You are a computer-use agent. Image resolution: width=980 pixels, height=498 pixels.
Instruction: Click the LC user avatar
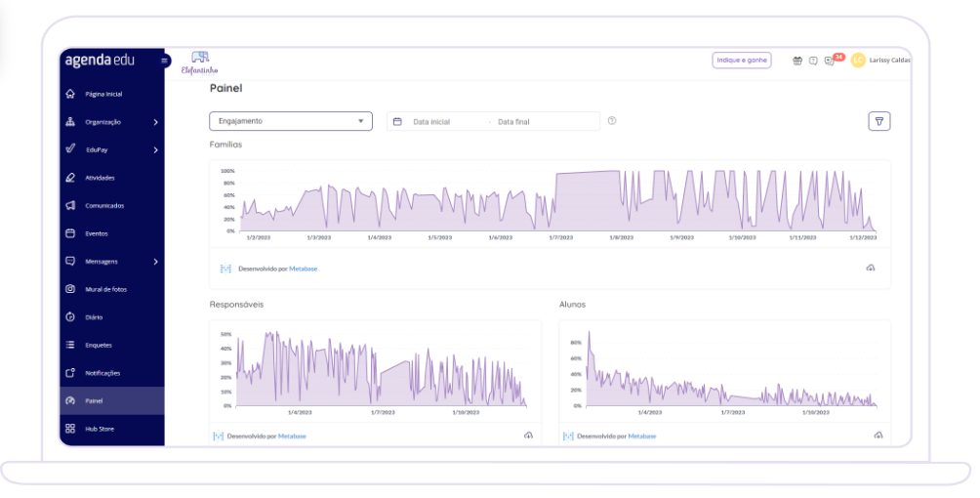(858, 61)
